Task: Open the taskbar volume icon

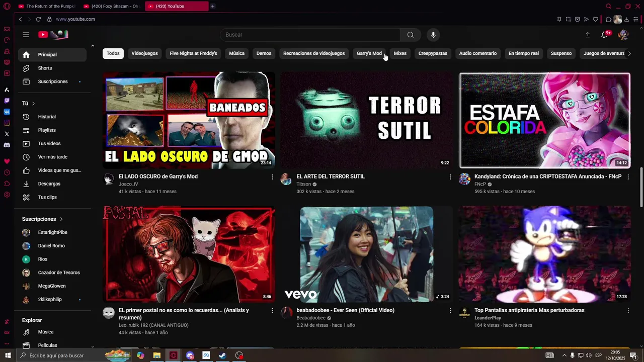Action: pyautogui.click(x=588, y=355)
